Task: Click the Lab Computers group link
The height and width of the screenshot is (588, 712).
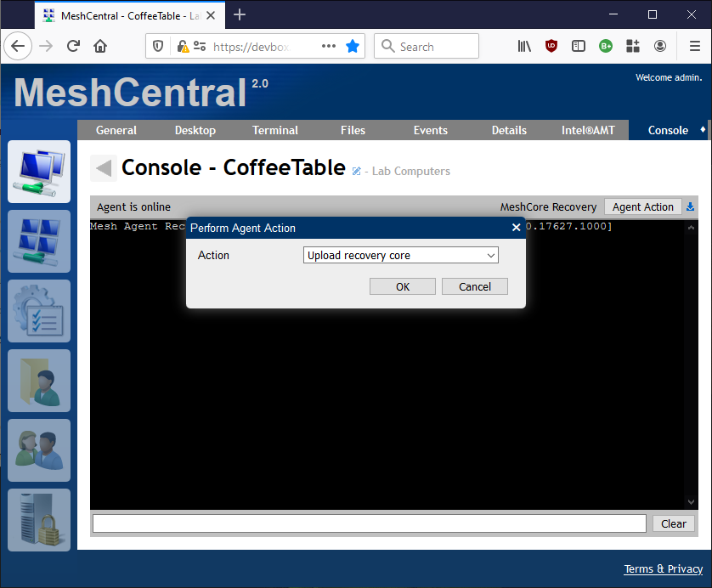Action: coord(411,171)
